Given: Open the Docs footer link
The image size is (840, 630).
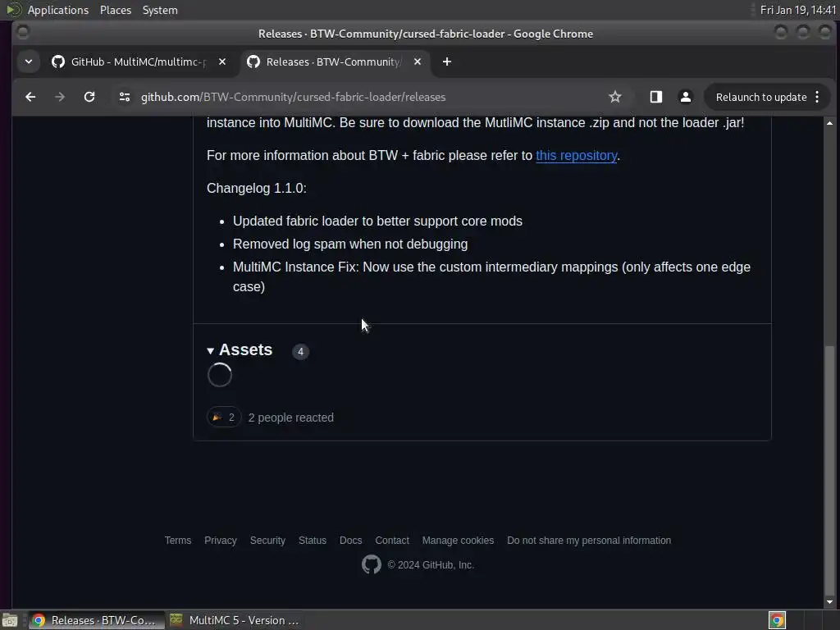Looking at the screenshot, I should [x=350, y=541].
